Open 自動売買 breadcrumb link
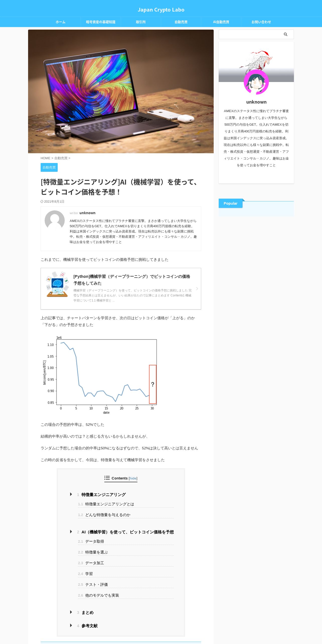The height and width of the screenshot is (644, 322). [61, 158]
